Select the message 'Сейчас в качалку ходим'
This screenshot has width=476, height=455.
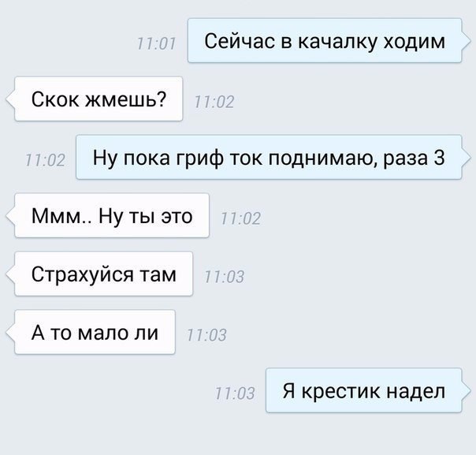pos(325,41)
